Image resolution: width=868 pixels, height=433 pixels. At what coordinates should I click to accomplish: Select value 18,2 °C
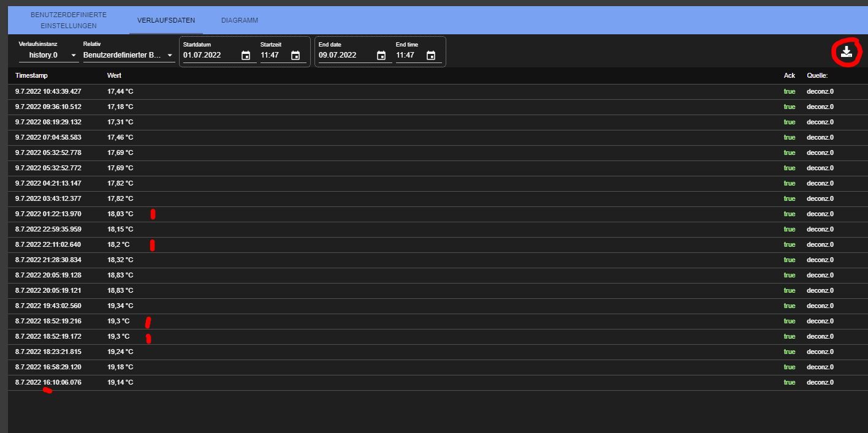click(x=118, y=244)
